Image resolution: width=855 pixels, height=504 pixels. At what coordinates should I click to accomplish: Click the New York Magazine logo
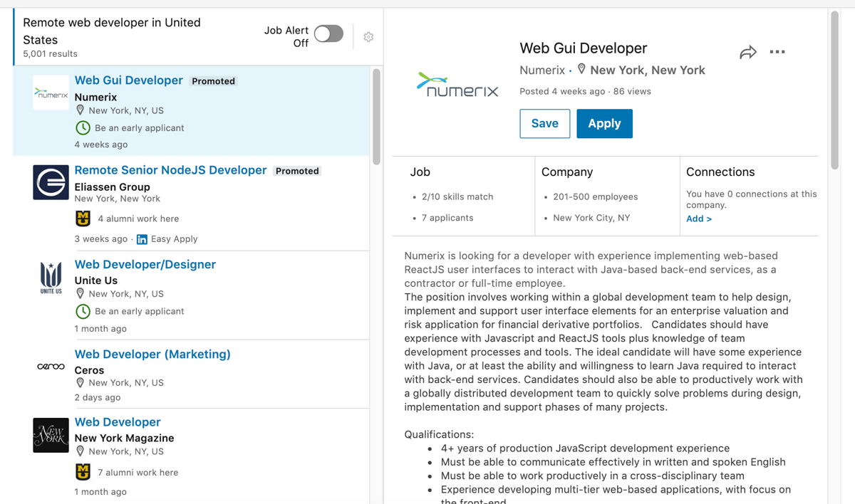coord(51,435)
